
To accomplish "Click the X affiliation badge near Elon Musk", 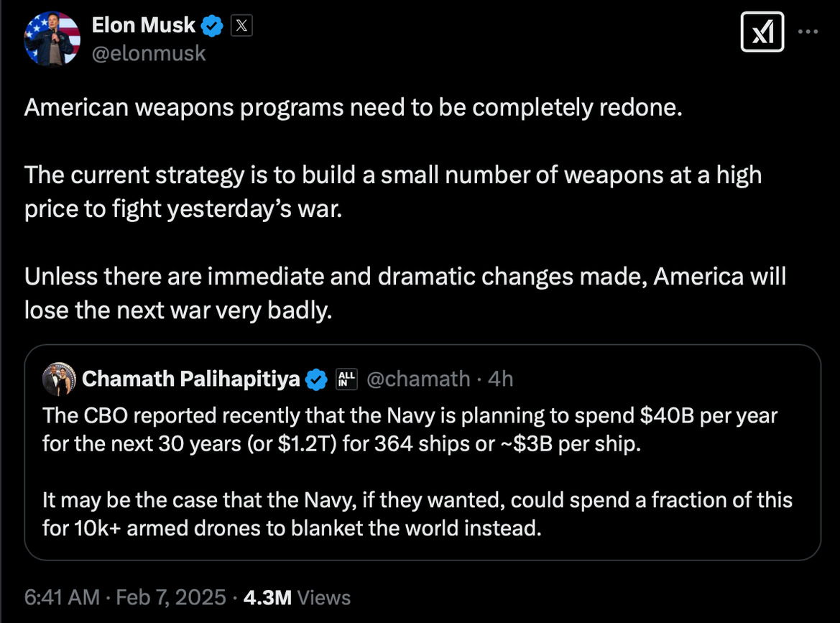I will (241, 27).
